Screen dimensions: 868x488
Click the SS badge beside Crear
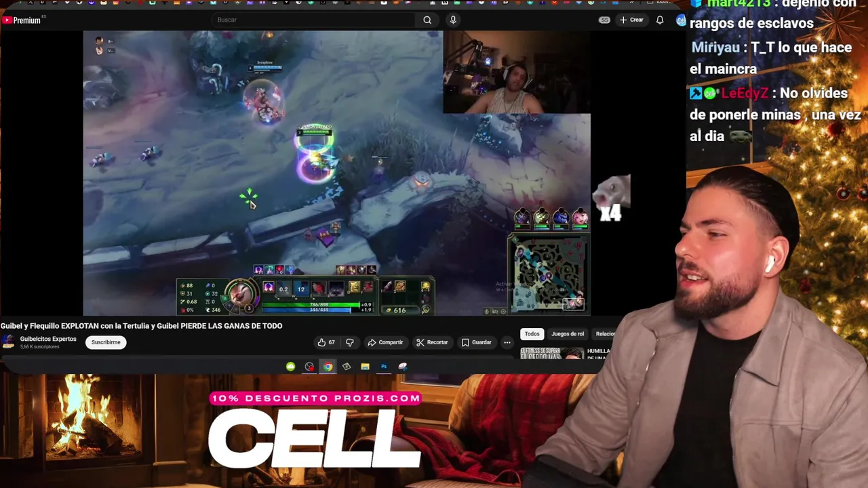pyautogui.click(x=604, y=20)
